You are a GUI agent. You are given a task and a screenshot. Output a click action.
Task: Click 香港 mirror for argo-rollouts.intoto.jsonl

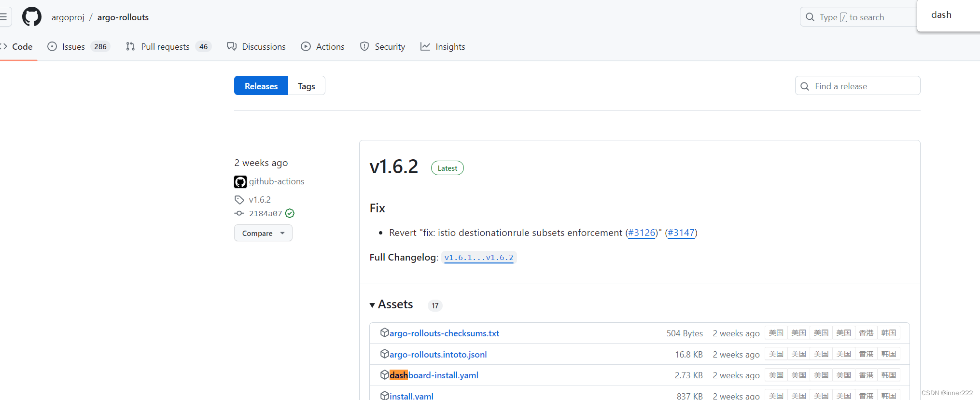[866, 354]
